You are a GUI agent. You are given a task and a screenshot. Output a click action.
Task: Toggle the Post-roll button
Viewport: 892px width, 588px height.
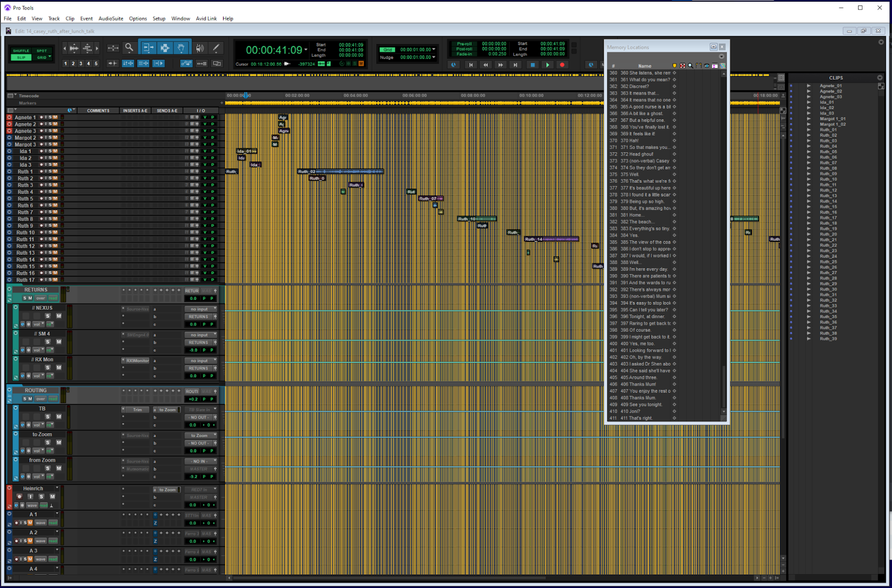pyautogui.click(x=464, y=48)
